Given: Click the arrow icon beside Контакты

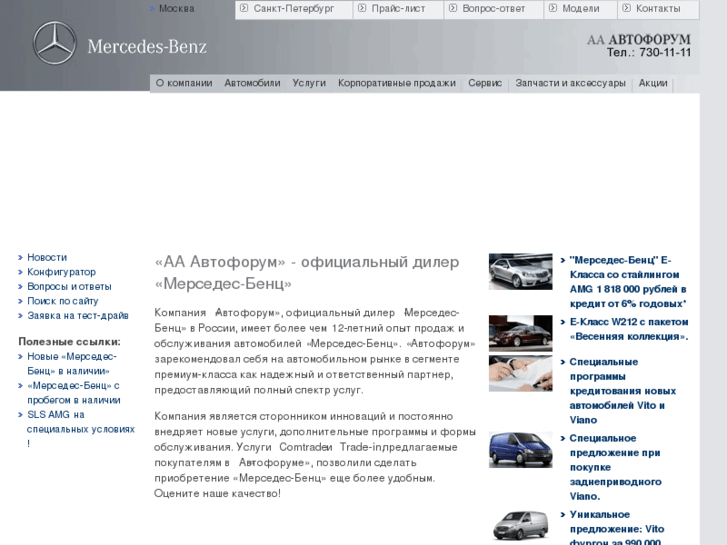Looking at the screenshot, I should click(x=626, y=8).
